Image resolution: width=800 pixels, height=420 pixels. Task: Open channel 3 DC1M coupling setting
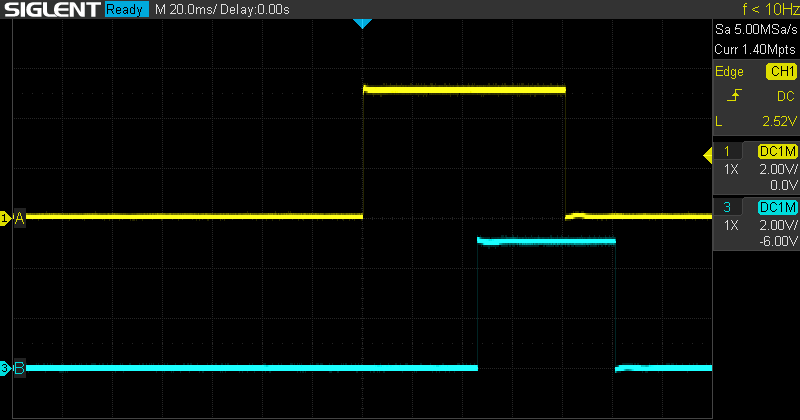pyautogui.click(x=777, y=208)
